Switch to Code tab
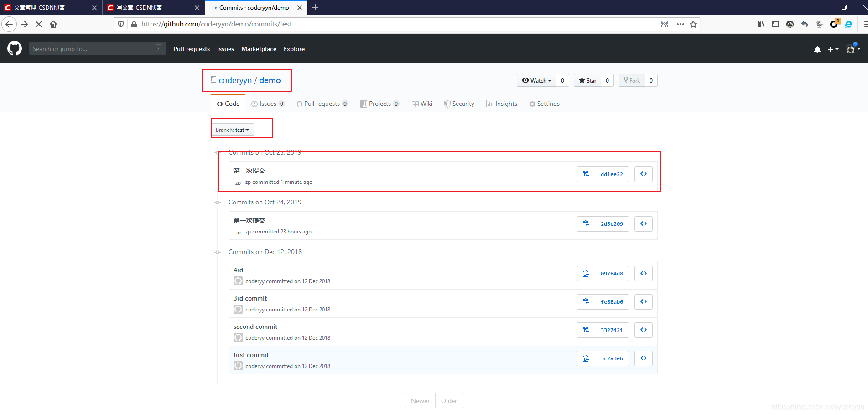 [228, 104]
